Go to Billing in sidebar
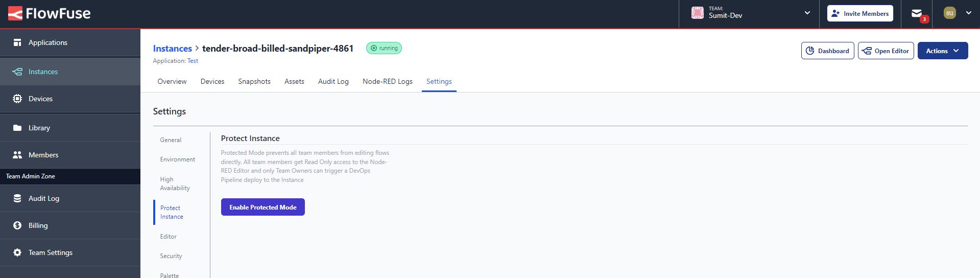Image resolution: width=980 pixels, height=278 pixels. click(x=70, y=225)
